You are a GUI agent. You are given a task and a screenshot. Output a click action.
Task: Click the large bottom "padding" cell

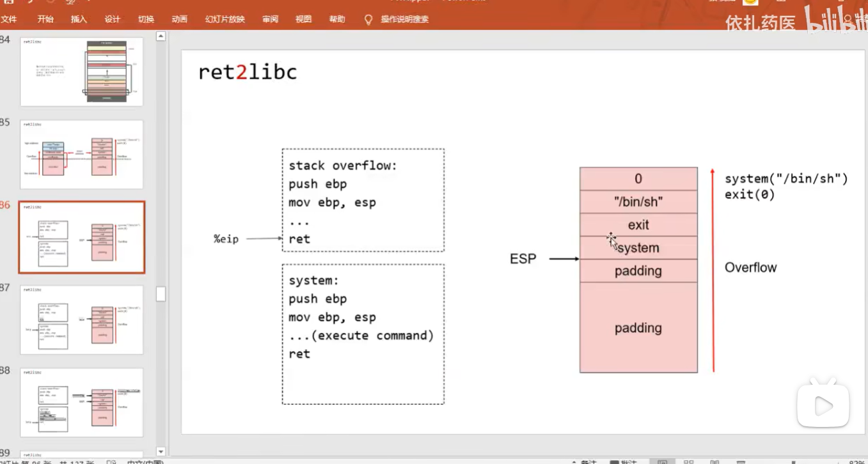[638, 328]
